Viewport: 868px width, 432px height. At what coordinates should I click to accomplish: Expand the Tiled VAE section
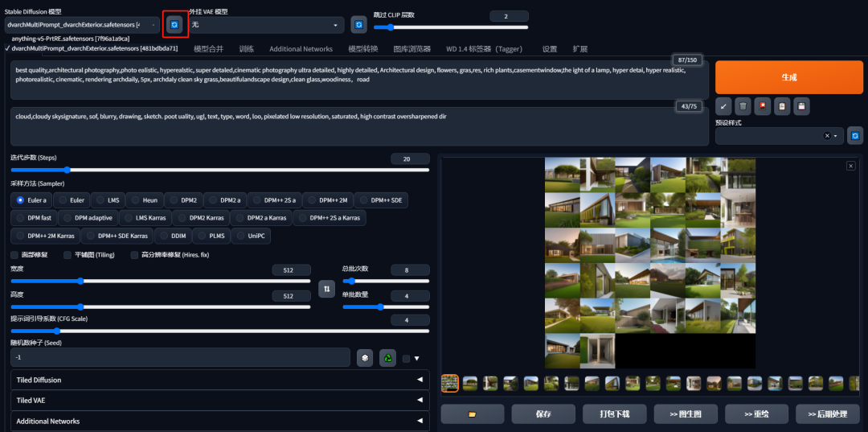pos(219,400)
